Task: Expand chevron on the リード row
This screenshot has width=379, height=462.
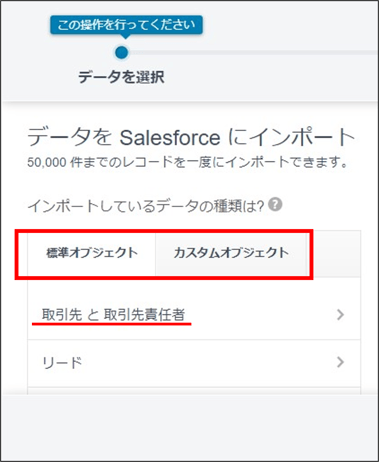Action: tap(340, 362)
